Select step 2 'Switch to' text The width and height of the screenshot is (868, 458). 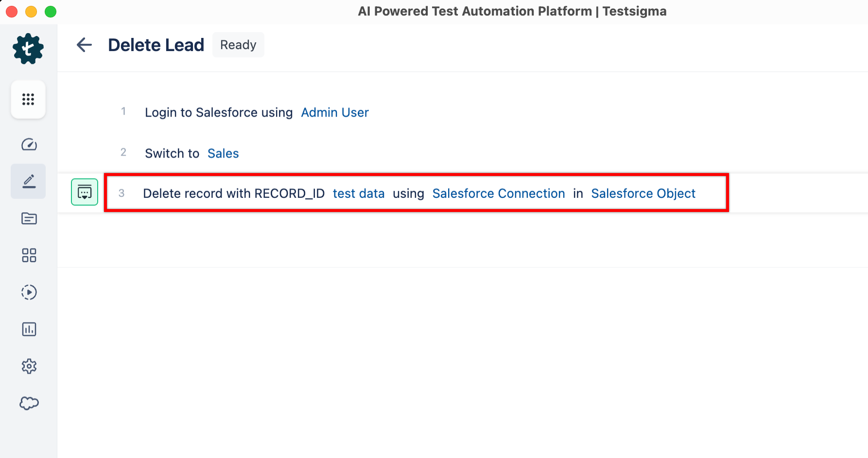coord(172,153)
